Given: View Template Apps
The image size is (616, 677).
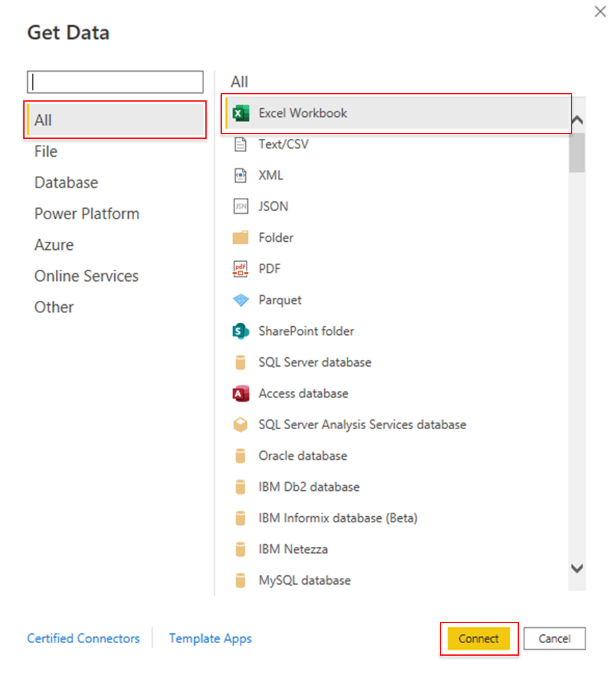Looking at the screenshot, I should (x=210, y=638).
